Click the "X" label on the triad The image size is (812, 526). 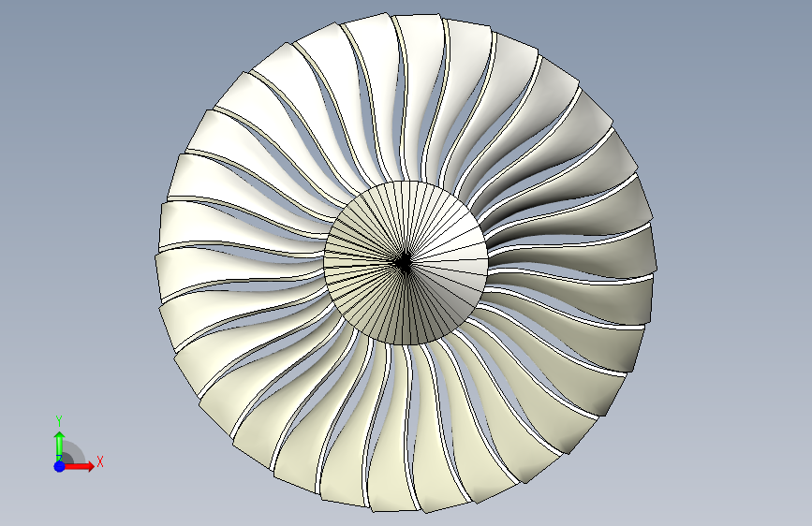click(x=100, y=461)
